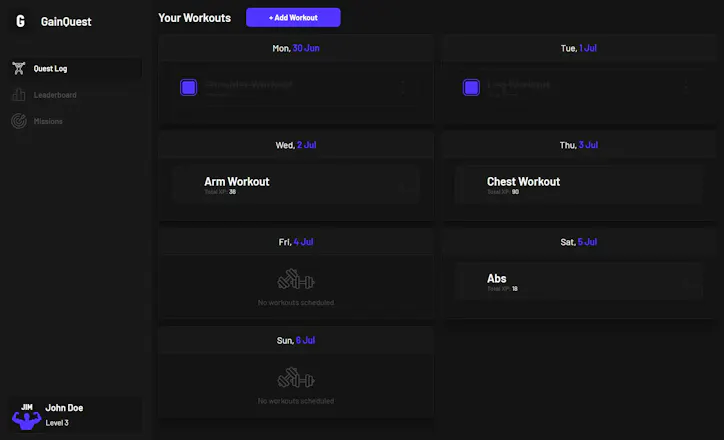Click the muscle-man avatar icon beside John Doe

coord(26,416)
